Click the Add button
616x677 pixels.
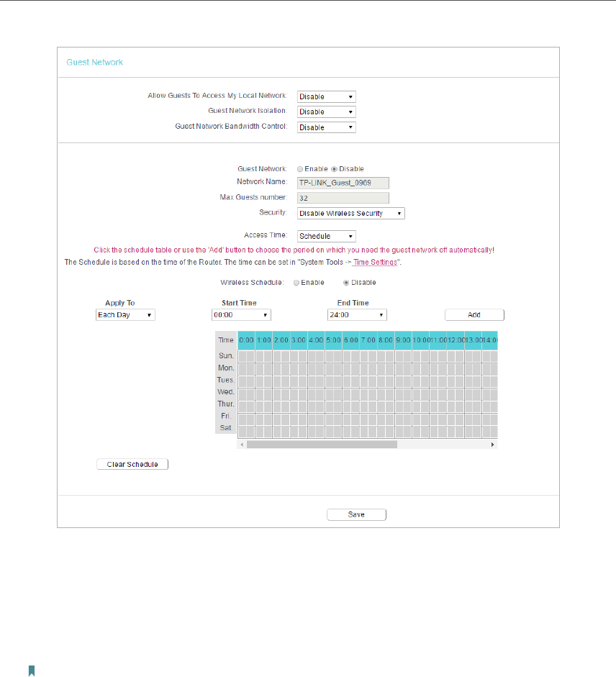pos(474,314)
